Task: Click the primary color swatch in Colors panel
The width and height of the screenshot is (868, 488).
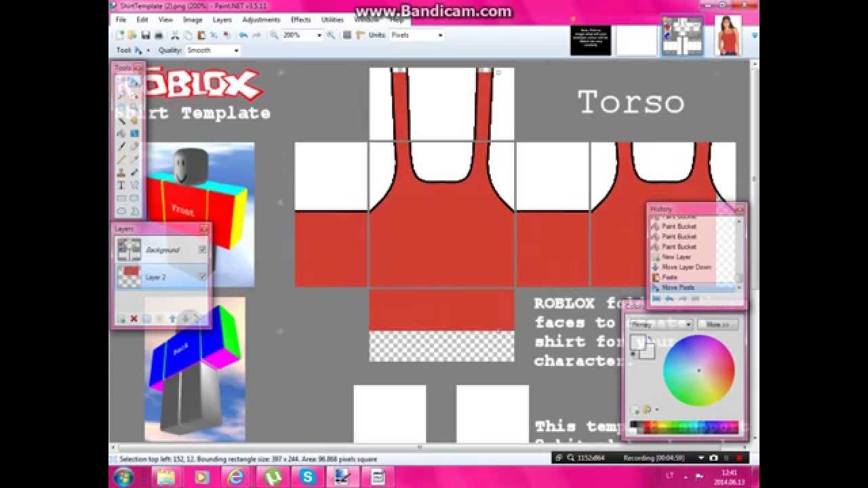Action: 637,342
